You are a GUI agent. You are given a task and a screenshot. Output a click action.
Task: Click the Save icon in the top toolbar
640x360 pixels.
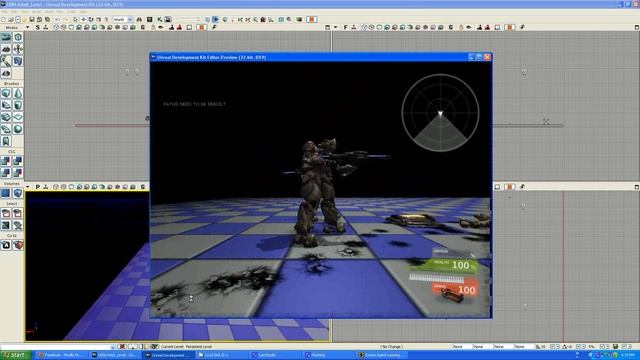32,20
